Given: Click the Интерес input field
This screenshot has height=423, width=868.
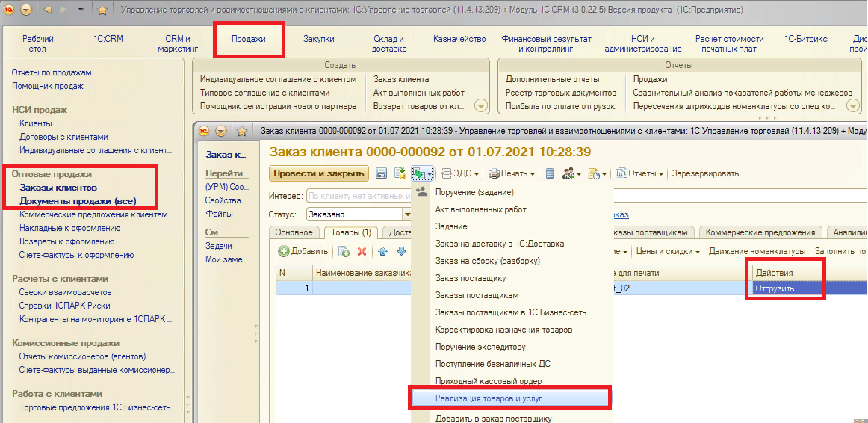Looking at the screenshot, I should pos(359,196).
